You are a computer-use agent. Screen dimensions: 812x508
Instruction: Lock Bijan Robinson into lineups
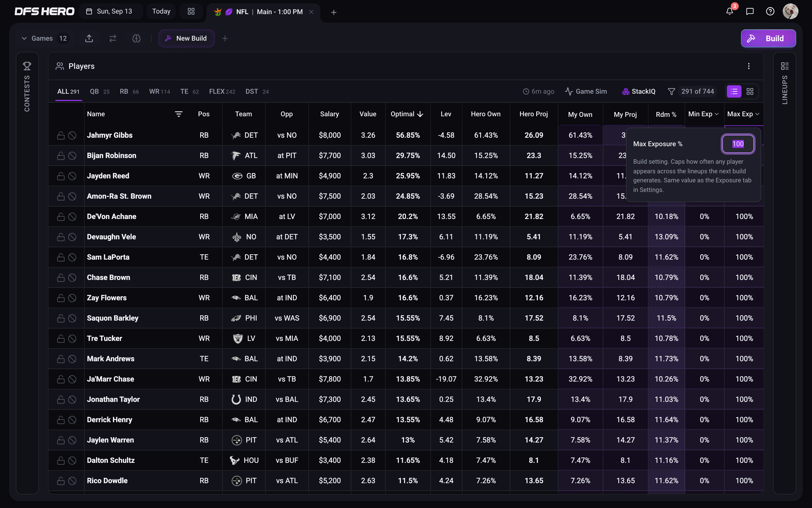click(61, 156)
